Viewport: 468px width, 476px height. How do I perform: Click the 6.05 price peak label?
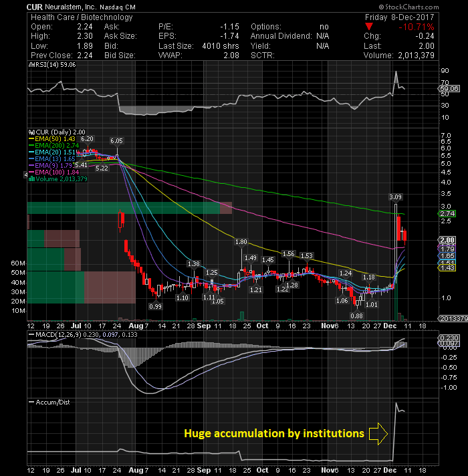coord(116,141)
